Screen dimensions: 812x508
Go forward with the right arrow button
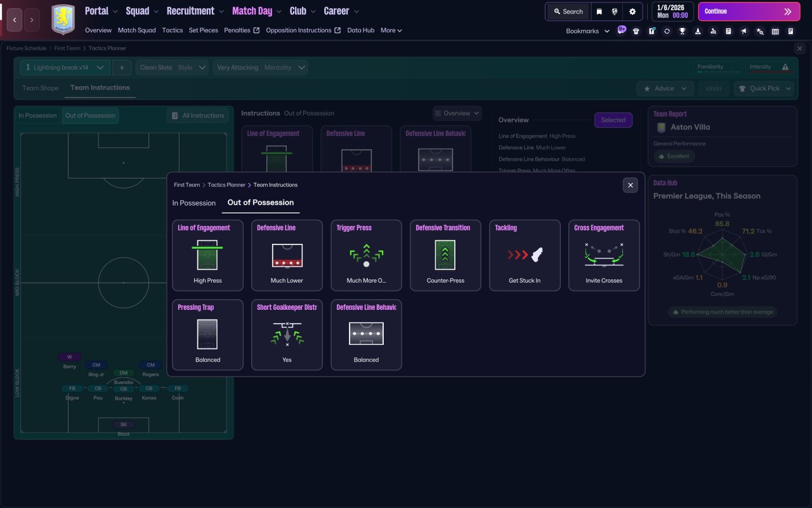pos(32,20)
